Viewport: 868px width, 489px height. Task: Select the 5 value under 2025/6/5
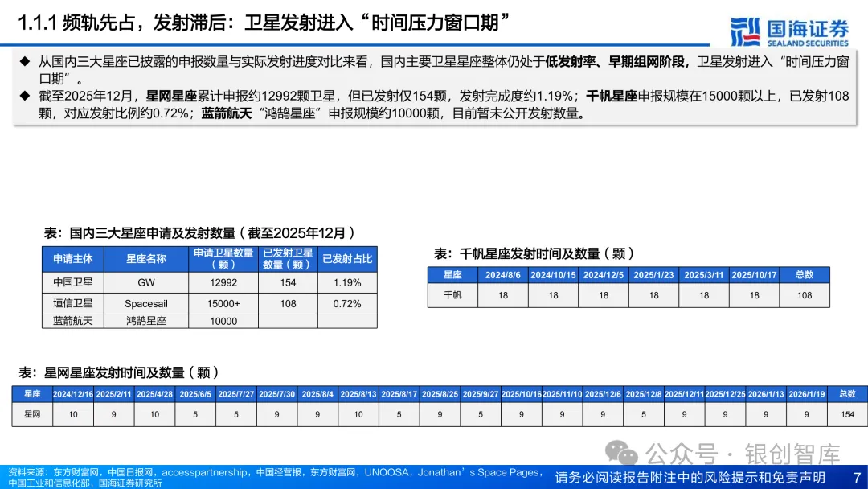[195, 414]
